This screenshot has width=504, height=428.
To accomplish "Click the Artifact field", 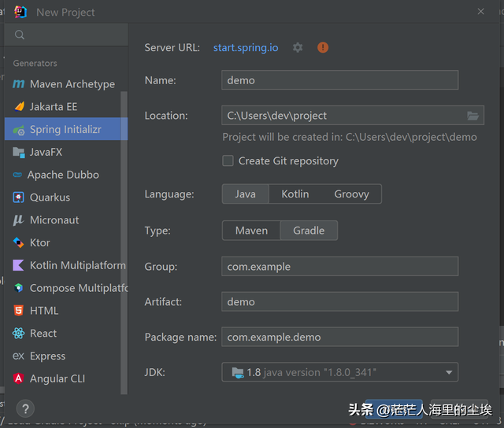I will point(339,301).
